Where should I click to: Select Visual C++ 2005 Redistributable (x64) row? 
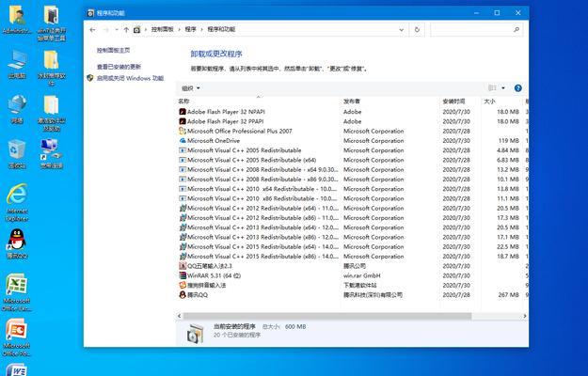[x=351, y=160]
